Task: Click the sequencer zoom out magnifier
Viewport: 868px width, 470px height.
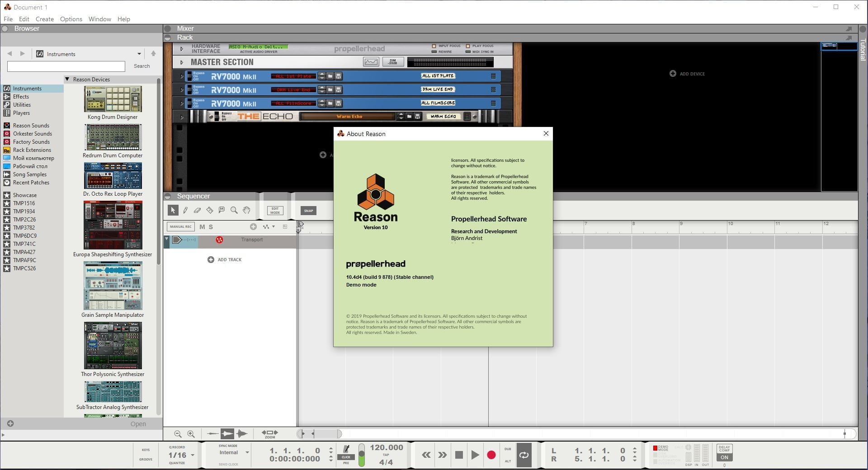Action: [x=178, y=434]
